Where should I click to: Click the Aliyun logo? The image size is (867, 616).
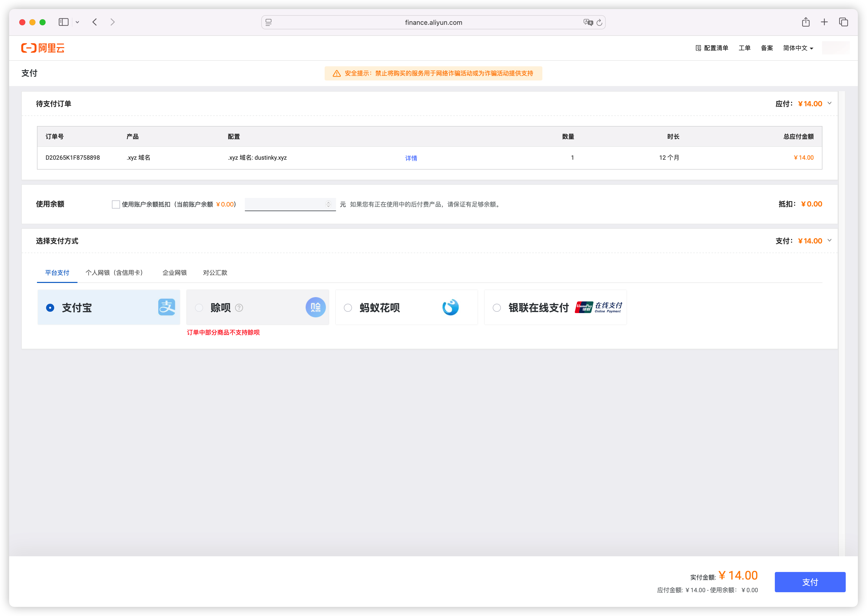(43, 48)
